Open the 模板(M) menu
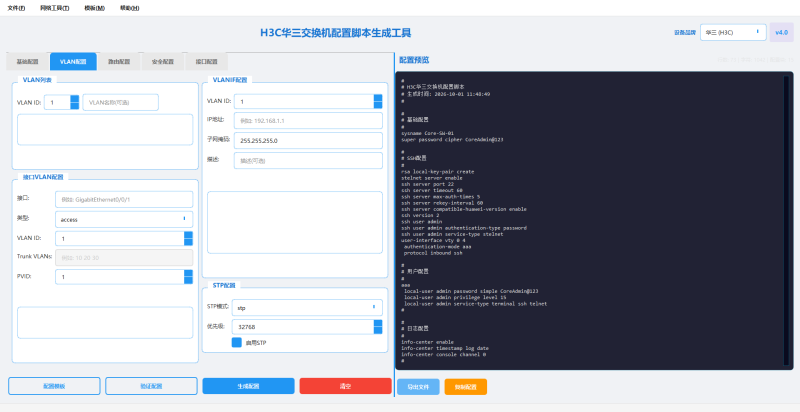Viewport: 800px width, 412px height. coord(94,8)
